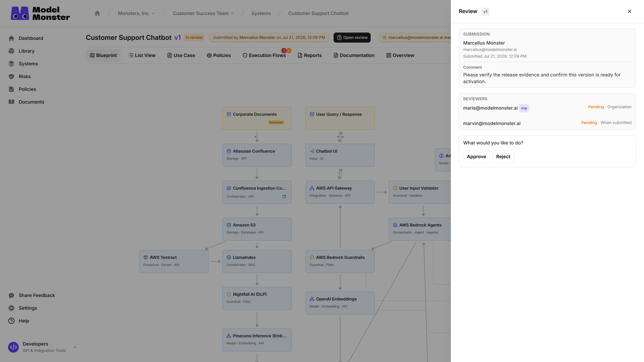Click the Systems layers icon
This screenshot has width=644, height=362.
(x=11, y=64)
